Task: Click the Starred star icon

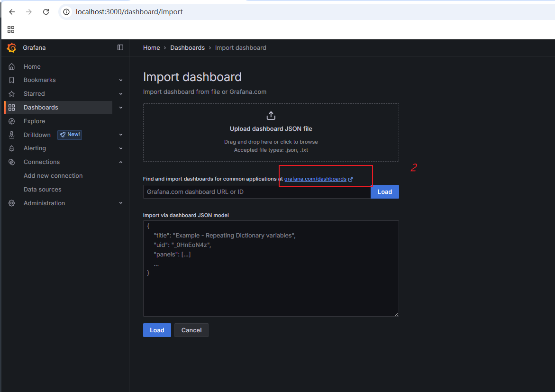Action: click(12, 94)
